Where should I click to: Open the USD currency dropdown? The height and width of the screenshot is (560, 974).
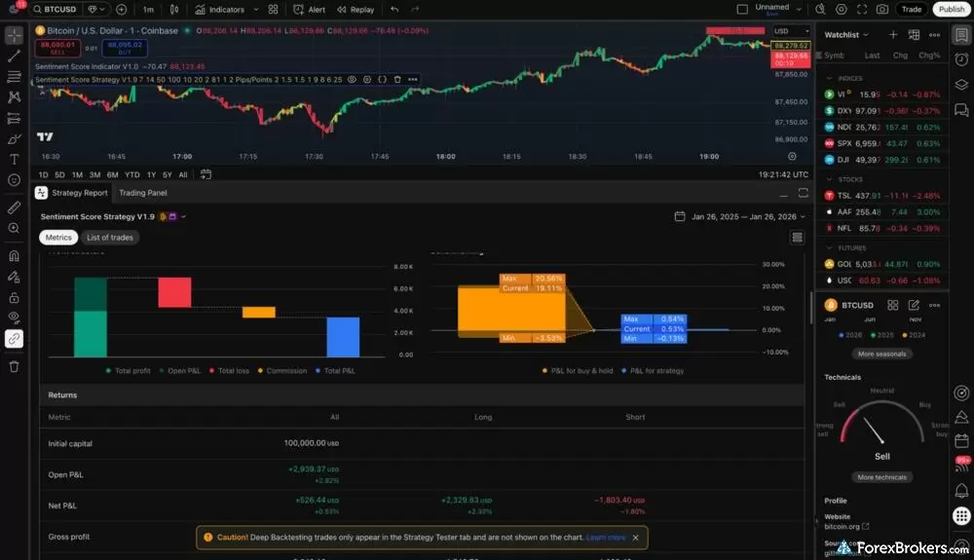coord(791,31)
